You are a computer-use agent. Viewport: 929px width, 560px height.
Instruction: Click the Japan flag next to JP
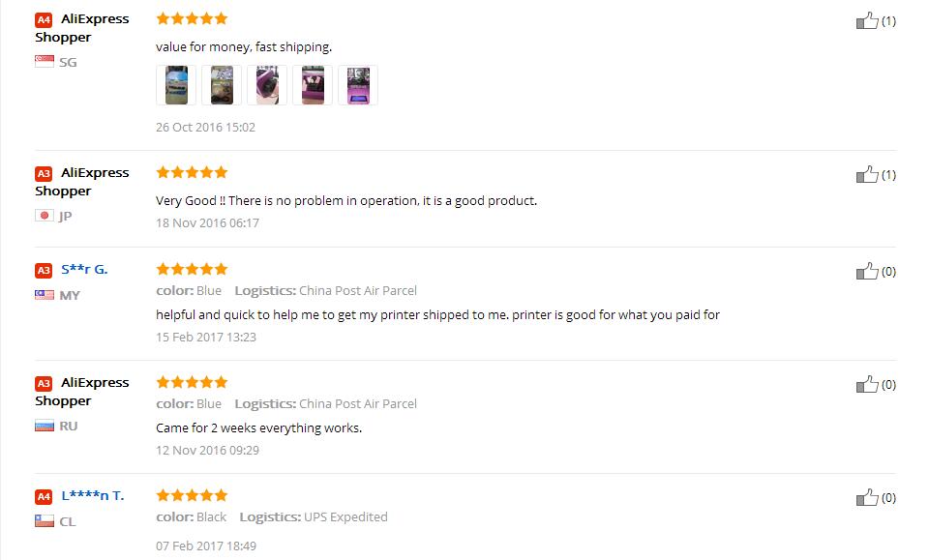(45, 216)
